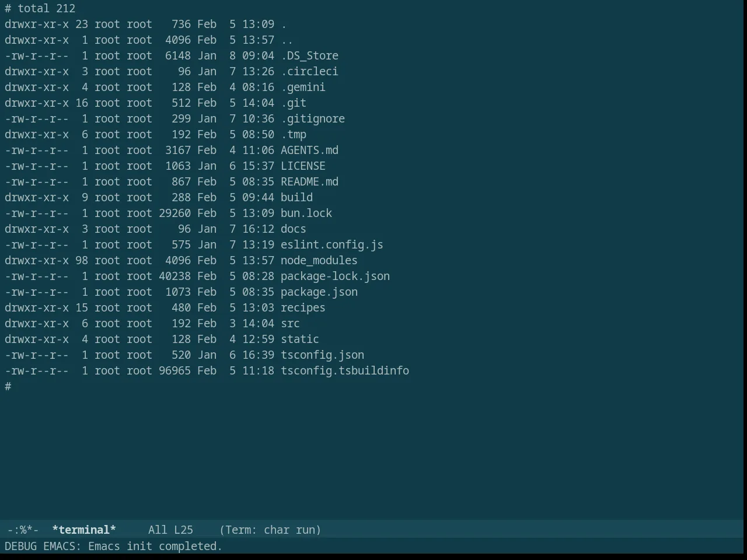Click the bun.lock file name
This screenshot has width=747, height=560.
(306, 213)
